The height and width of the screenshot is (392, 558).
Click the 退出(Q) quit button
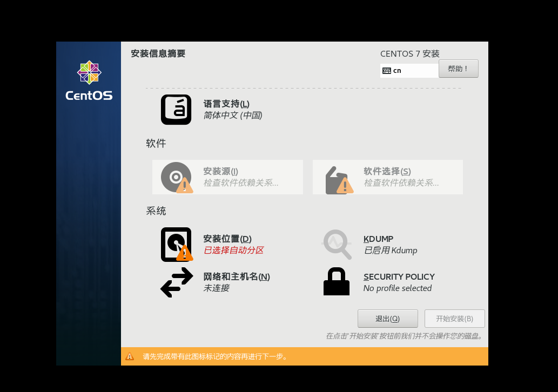pyautogui.click(x=387, y=319)
